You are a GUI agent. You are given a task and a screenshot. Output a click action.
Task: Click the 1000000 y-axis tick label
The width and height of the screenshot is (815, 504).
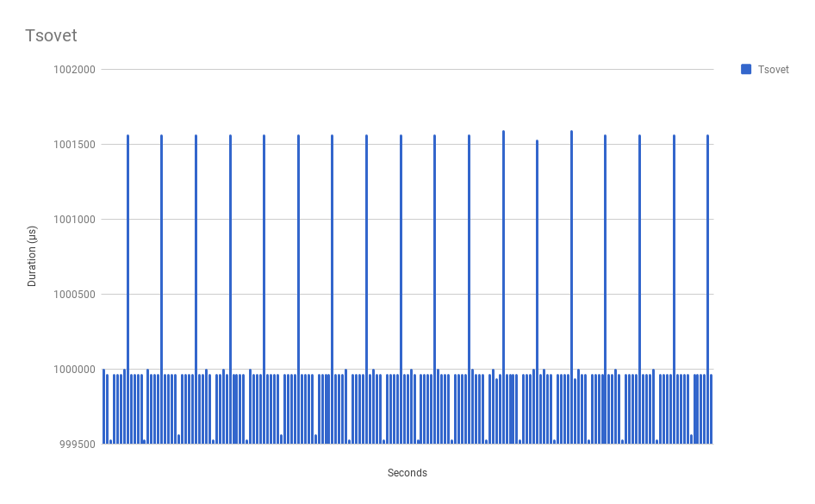(72, 370)
